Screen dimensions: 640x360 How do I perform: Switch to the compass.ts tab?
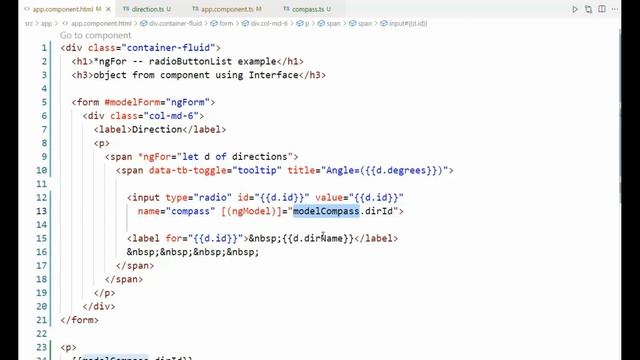pyautogui.click(x=307, y=9)
